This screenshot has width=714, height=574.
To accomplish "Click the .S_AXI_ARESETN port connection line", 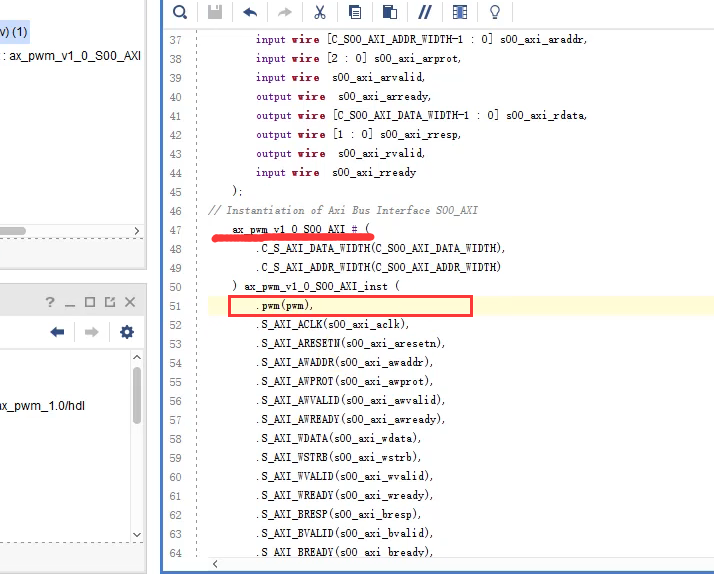I will pos(350,344).
